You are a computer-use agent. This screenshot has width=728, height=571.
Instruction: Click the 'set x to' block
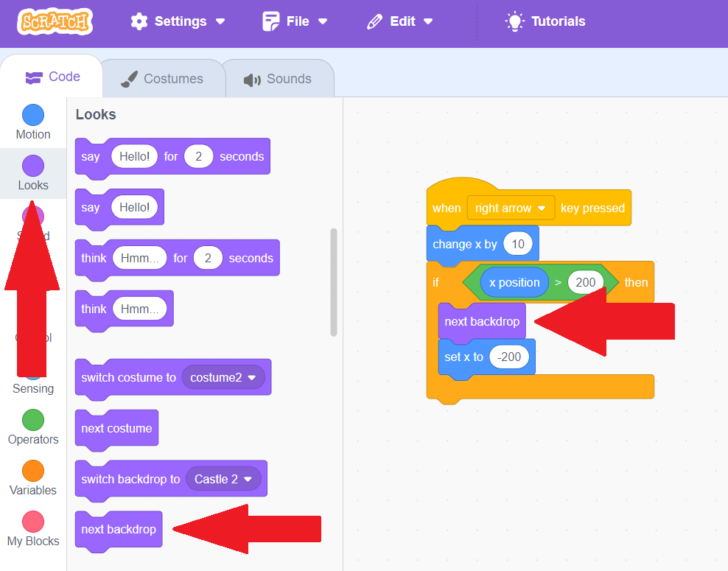(x=487, y=357)
